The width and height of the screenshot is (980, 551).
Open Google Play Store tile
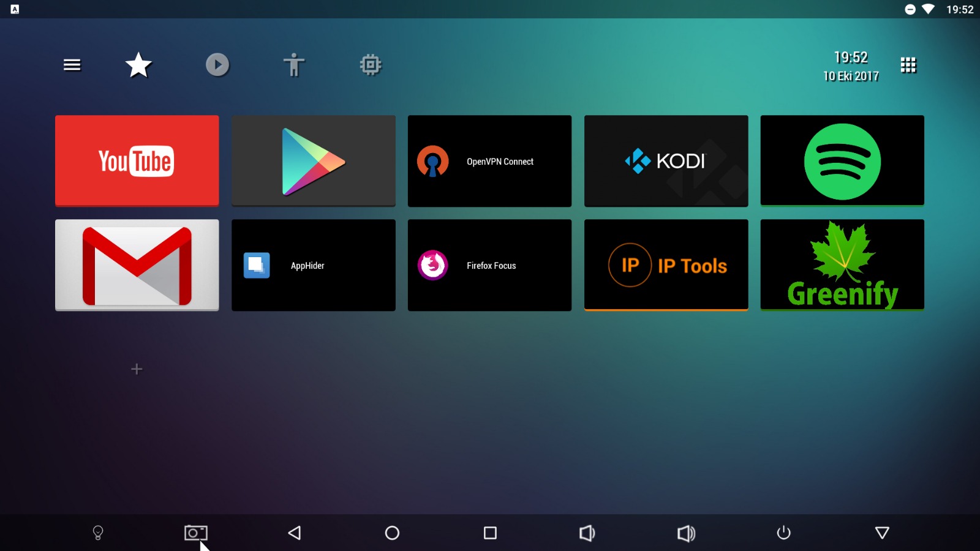point(314,161)
